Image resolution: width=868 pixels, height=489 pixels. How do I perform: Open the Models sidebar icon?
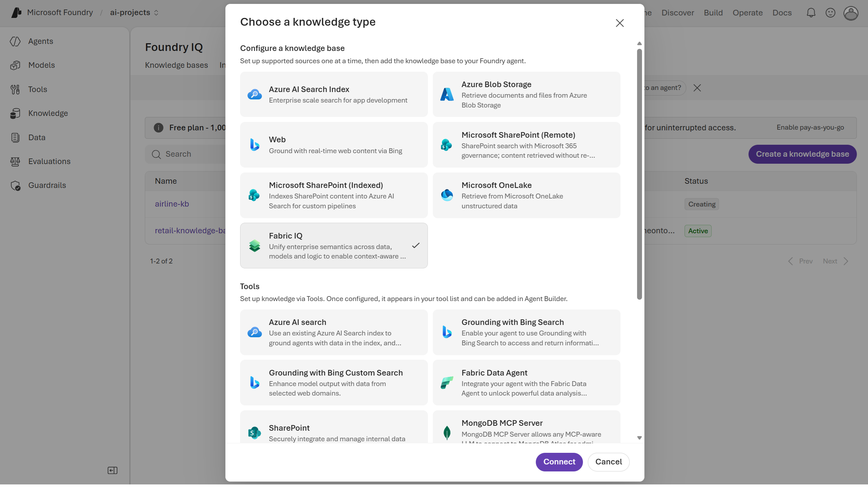tap(15, 65)
